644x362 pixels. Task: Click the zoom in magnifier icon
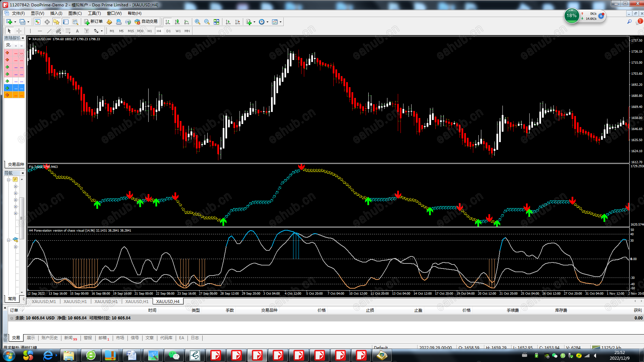coord(198,22)
